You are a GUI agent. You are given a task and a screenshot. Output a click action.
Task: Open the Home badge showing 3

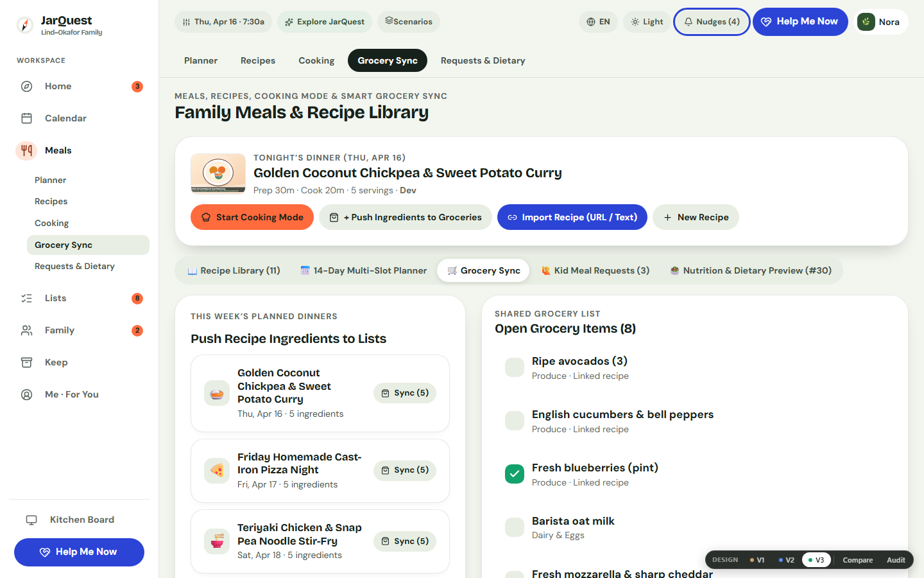coord(137,86)
